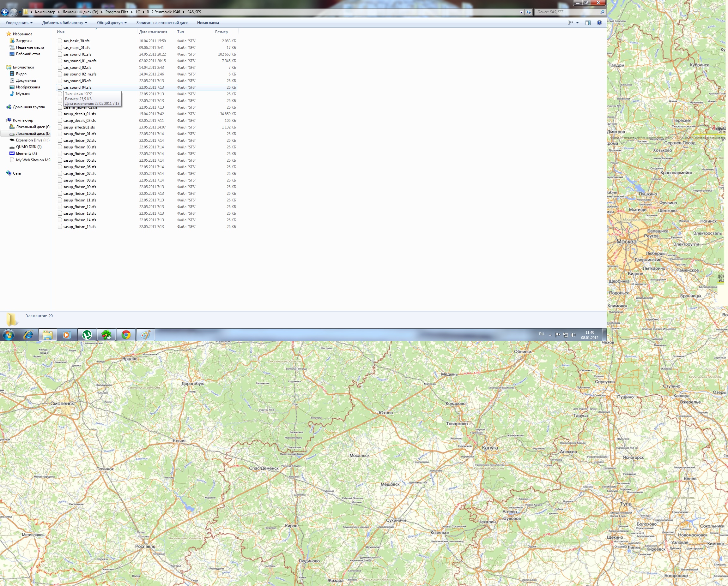Viewport: 728px width, 586px height.
Task: Open ICQ flower icon in the taskbar
Action: (x=106, y=335)
